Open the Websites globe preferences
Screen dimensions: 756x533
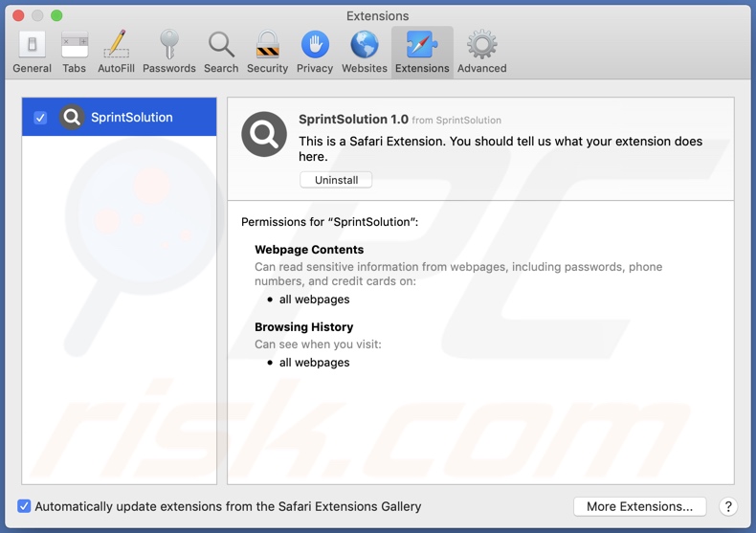365,52
